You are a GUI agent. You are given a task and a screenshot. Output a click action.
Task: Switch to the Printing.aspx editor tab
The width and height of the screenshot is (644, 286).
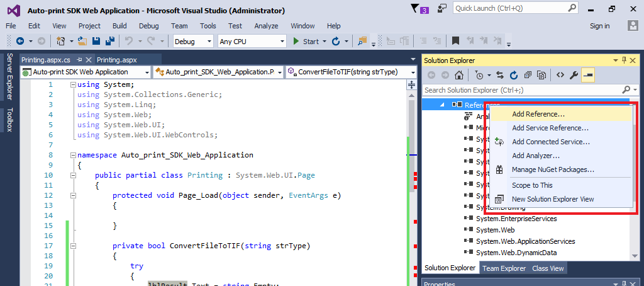tap(117, 60)
